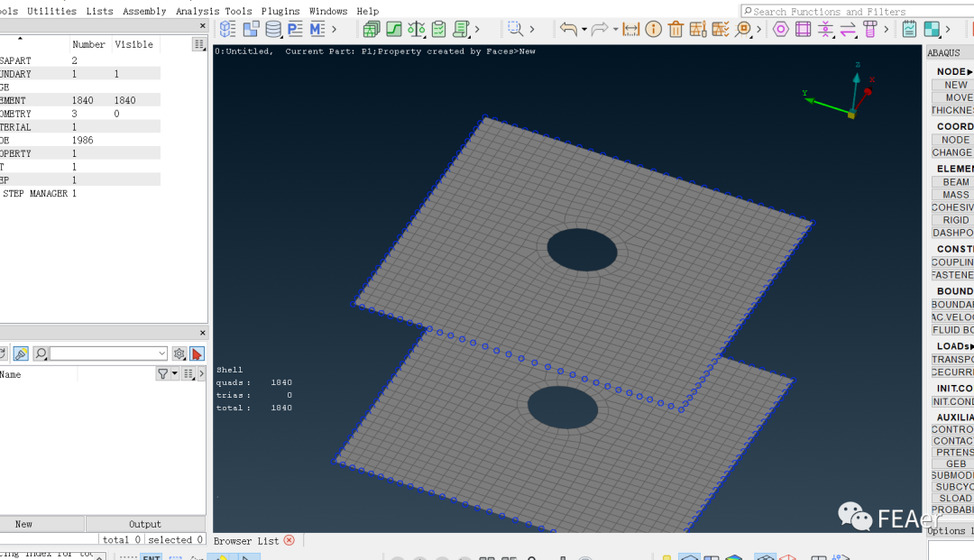Toggle the red arrow selection button
Viewport: 974px width, 560px height.
[197, 353]
